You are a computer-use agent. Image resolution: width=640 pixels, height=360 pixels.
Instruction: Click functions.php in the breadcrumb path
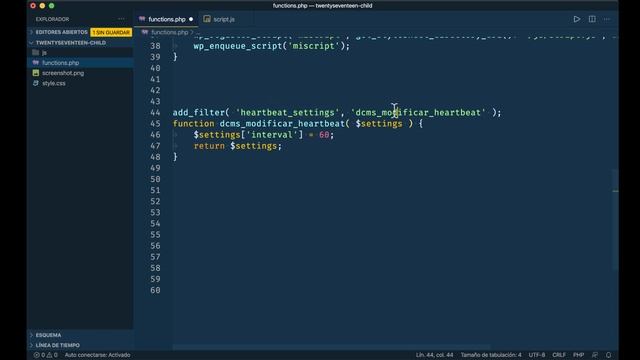tap(169, 32)
